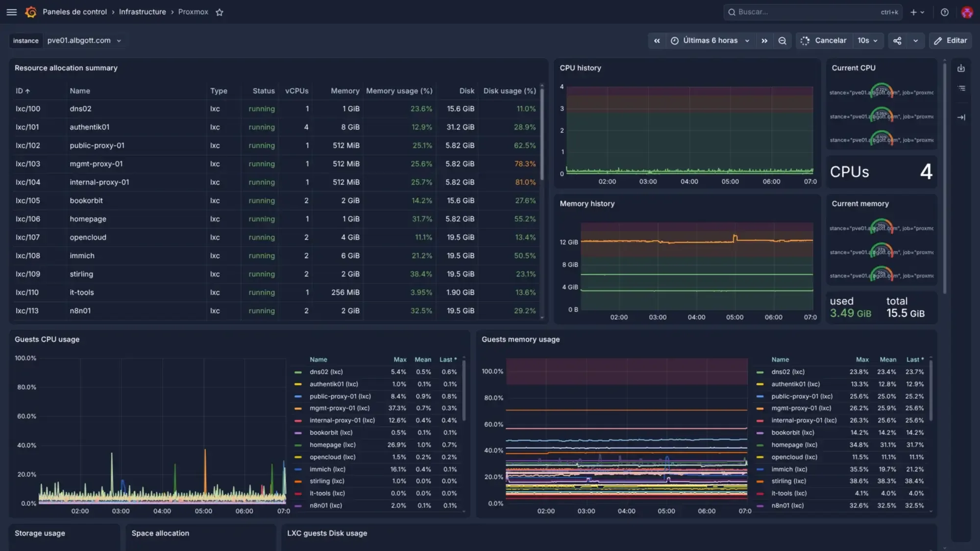Click the pencil icon on Editar
This screenshot has height=551, width=980.
938,41
